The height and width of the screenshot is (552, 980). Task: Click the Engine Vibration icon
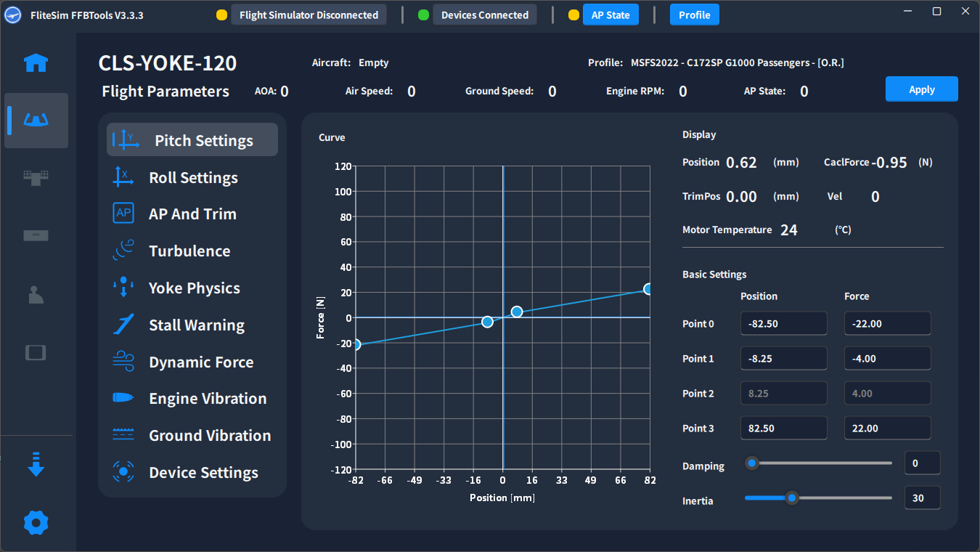click(x=123, y=398)
